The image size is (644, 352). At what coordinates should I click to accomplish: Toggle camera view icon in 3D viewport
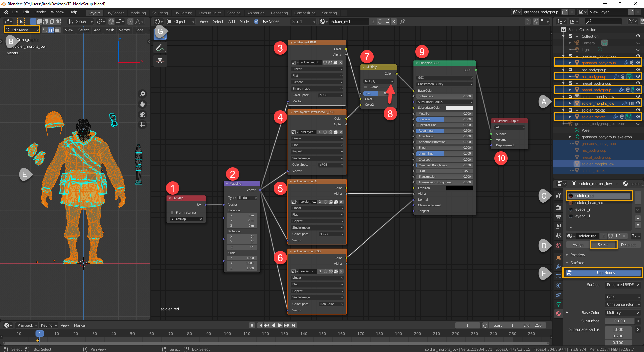tap(142, 115)
